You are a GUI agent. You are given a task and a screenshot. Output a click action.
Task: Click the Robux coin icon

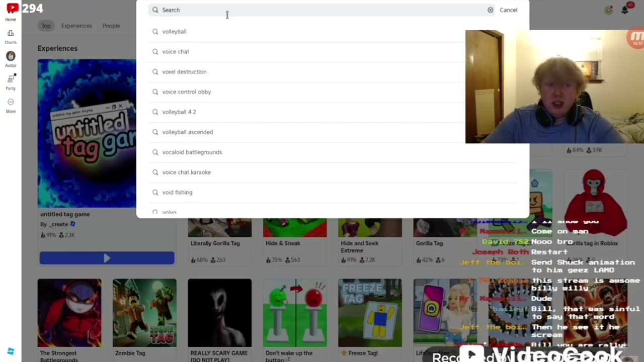pos(609,10)
